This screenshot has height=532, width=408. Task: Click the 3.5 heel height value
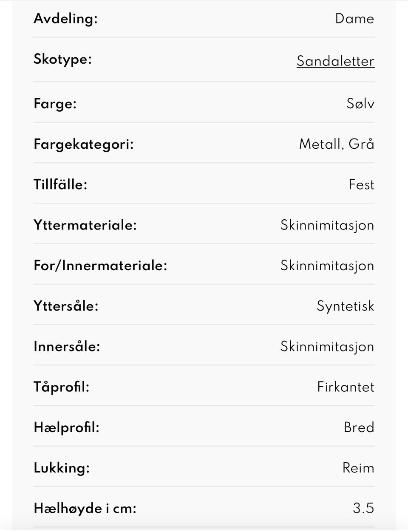click(363, 508)
